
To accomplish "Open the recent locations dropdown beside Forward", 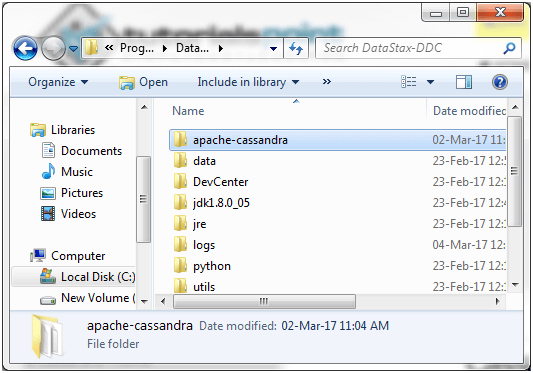I will (73, 49).
